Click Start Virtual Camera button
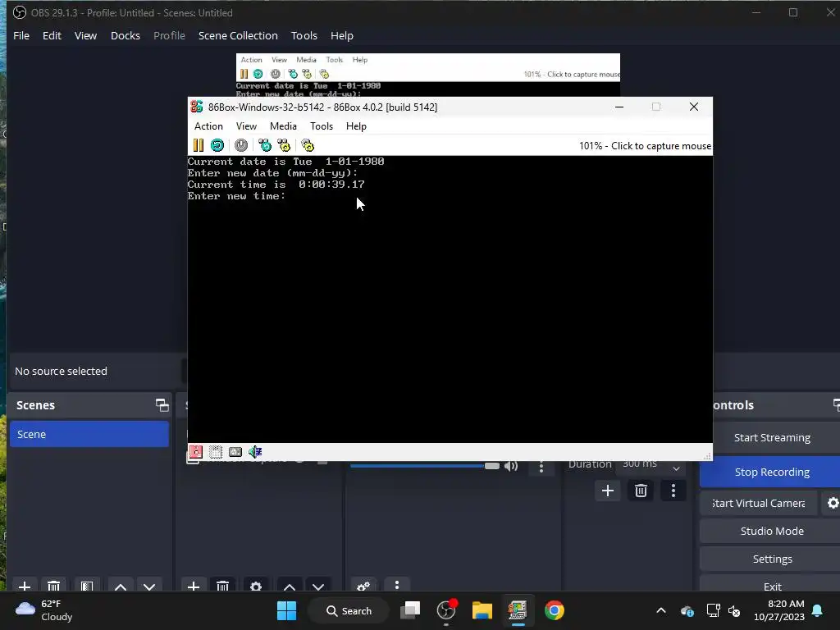 (759, 503)
